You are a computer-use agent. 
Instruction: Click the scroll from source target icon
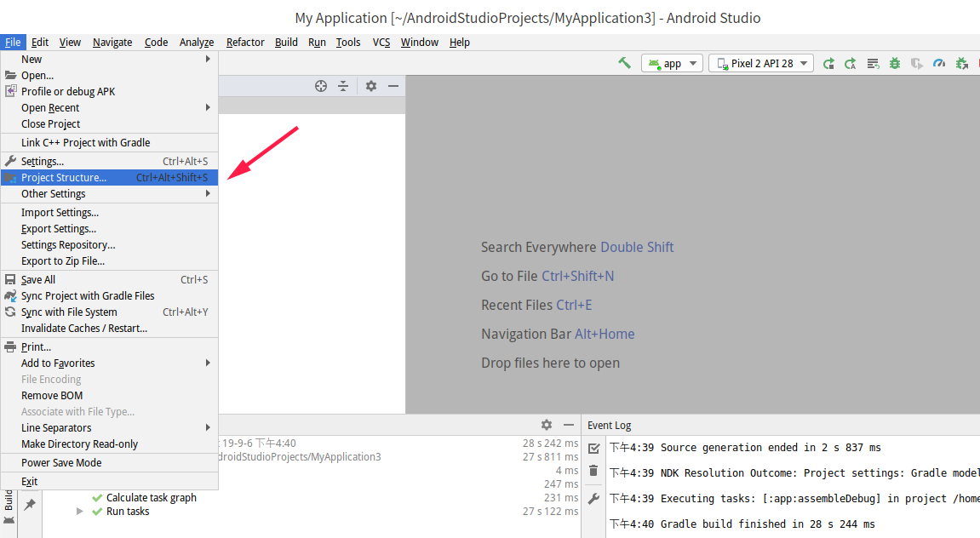click(321, 86)
